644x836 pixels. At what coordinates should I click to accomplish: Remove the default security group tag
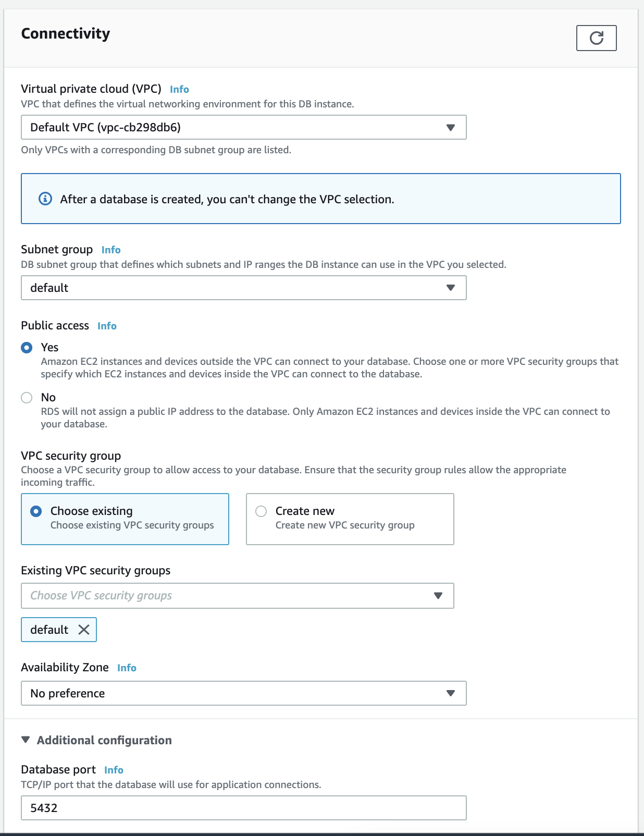pyautogui.click(x=84, y=630)
